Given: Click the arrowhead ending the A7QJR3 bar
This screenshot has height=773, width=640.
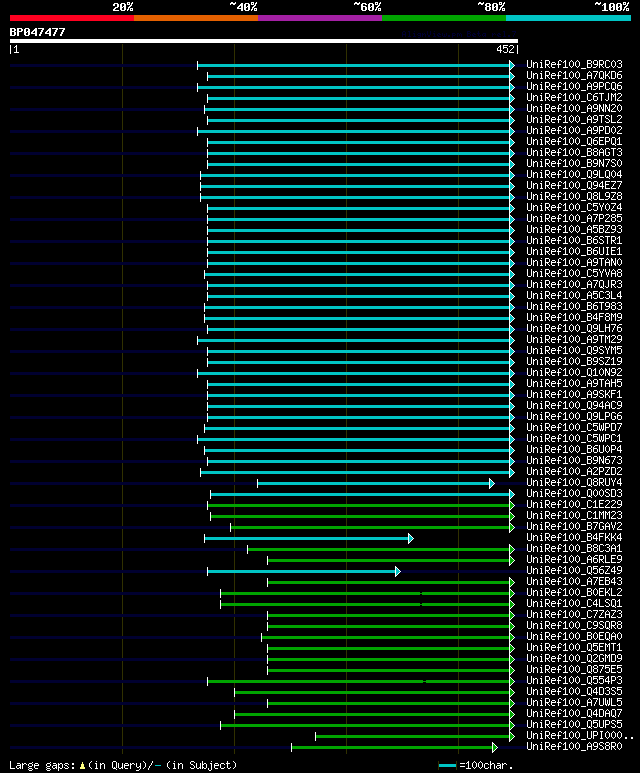Looking at the screenshot, I should pyautogui.click(x=512, y=285).
